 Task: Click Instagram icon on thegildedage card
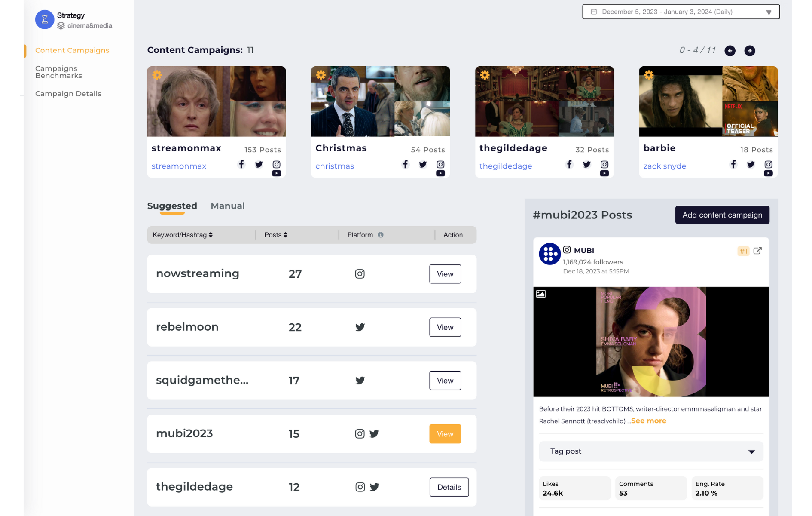coord(604,164)
